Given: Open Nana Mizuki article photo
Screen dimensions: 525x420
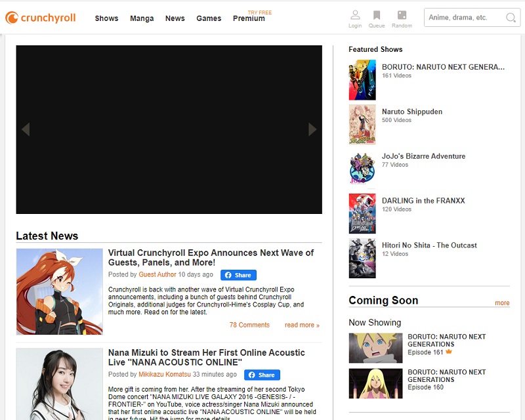Looking at the screenshot, I should pyautogui.click(x=60, y=384).
